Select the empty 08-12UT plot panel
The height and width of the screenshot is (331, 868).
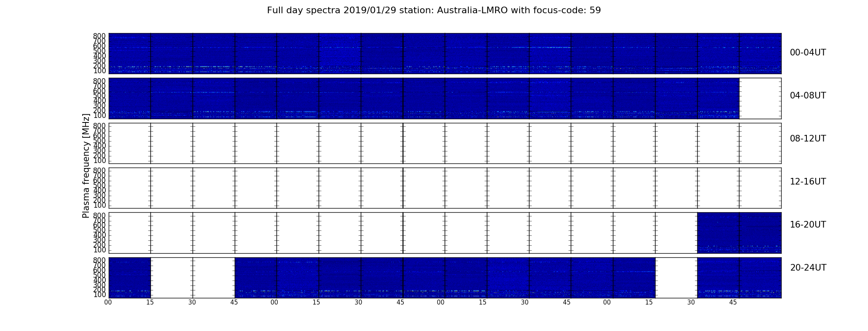pos(445,143)
